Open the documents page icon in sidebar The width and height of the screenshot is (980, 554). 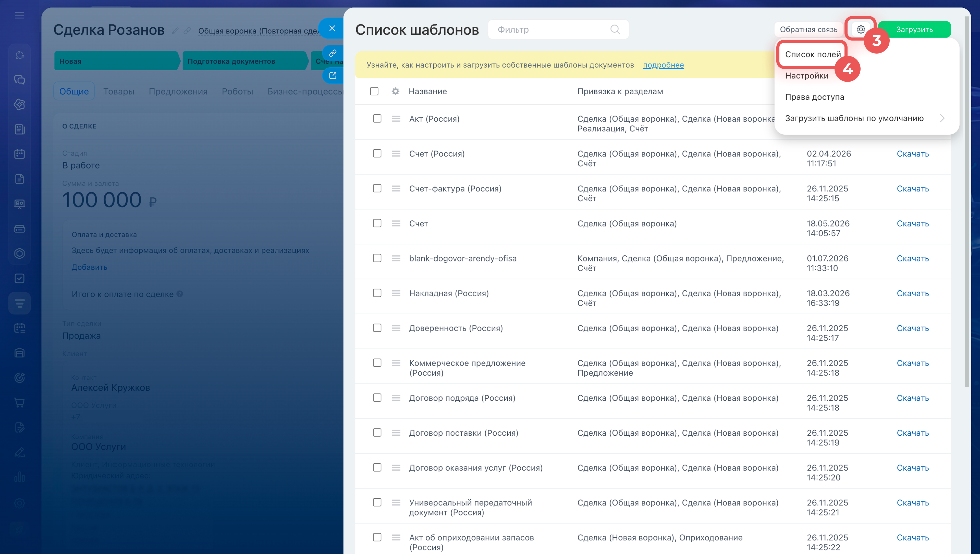pyautogui.click(x=19, y=179)
